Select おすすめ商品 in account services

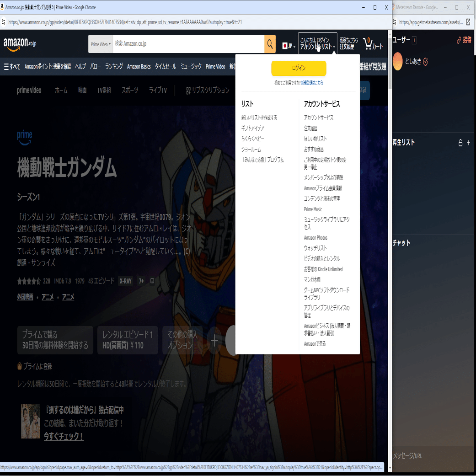[x=314, y=150]
